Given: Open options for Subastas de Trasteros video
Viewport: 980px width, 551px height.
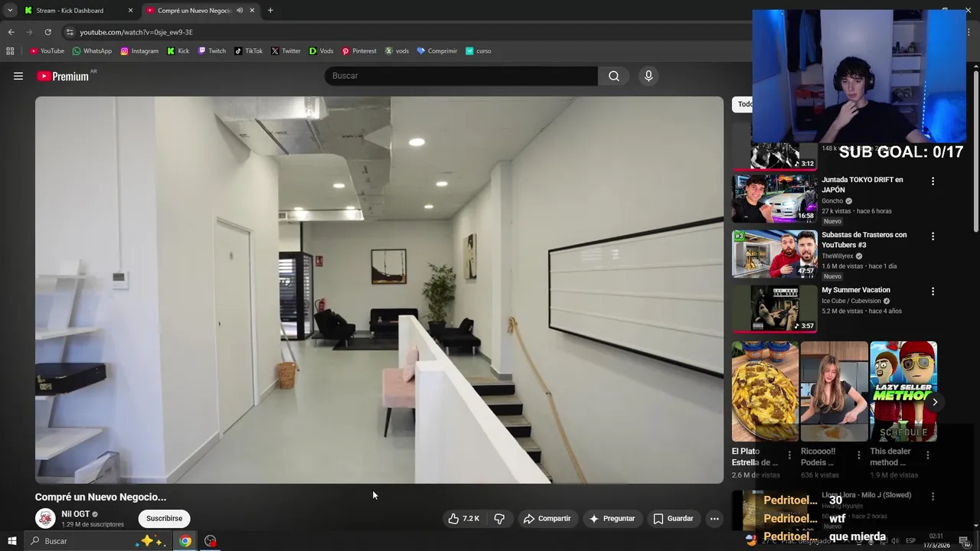Looking at the screenshot, I should tap(933, 236).
